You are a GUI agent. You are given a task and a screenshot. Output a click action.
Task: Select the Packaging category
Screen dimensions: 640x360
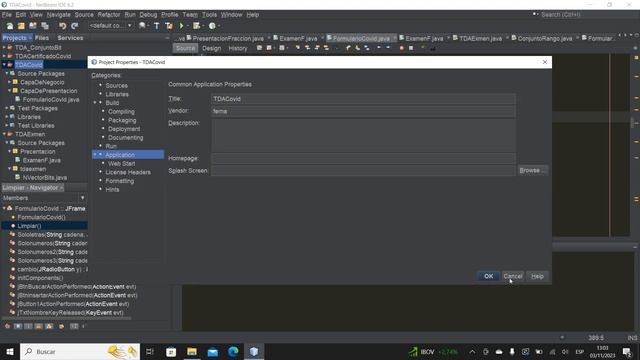[x=122, y=120]
